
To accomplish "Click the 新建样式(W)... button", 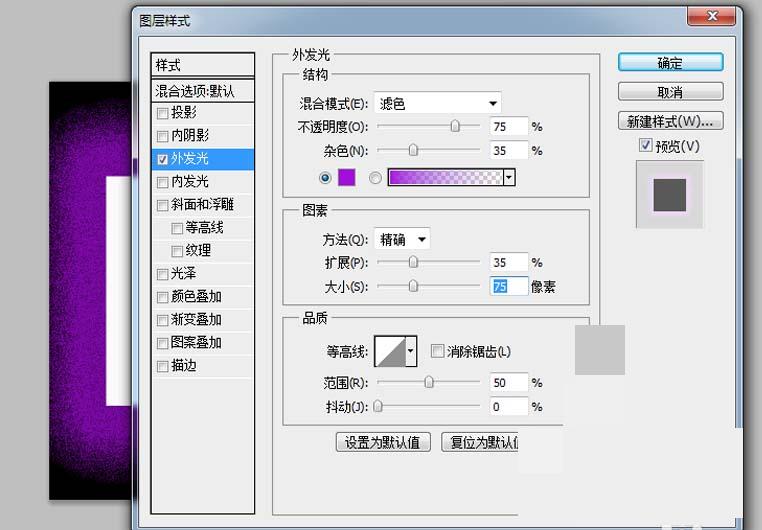I will (670, 121).
